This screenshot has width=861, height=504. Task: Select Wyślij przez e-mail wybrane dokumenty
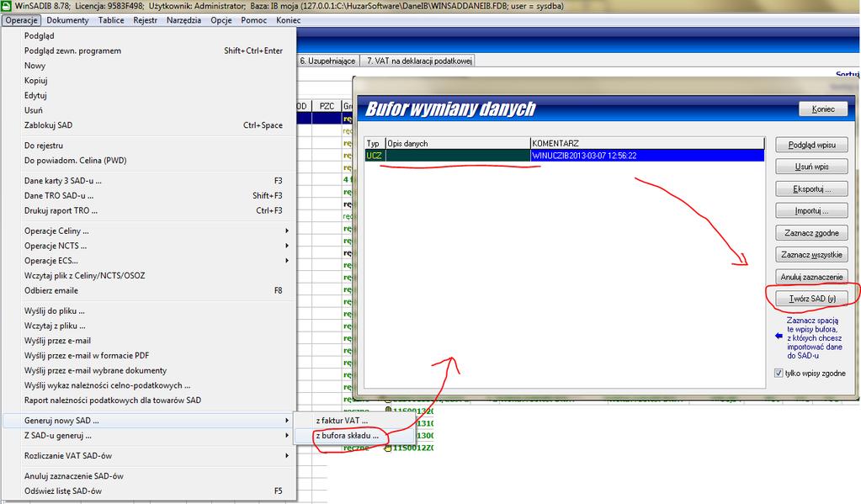(x=149, y=370)
